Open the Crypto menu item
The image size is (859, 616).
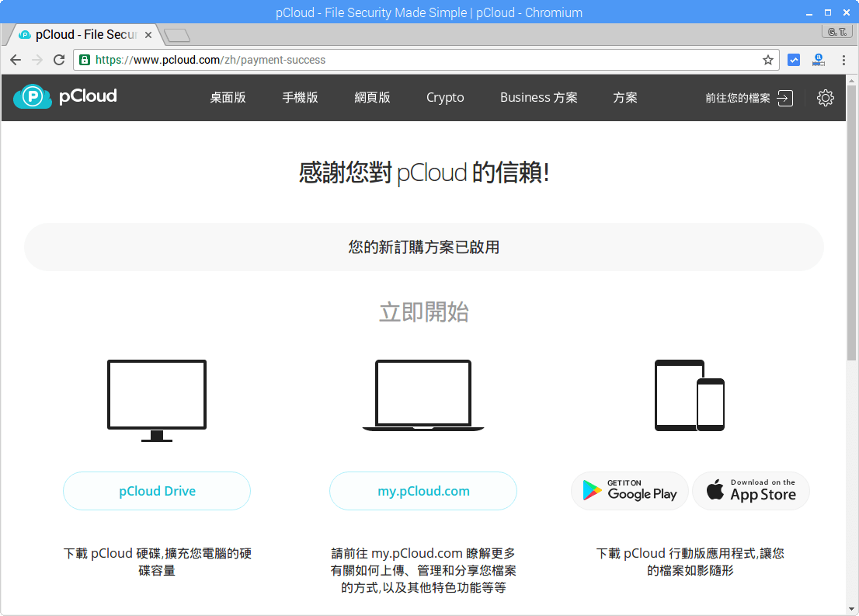coord(444,98)
